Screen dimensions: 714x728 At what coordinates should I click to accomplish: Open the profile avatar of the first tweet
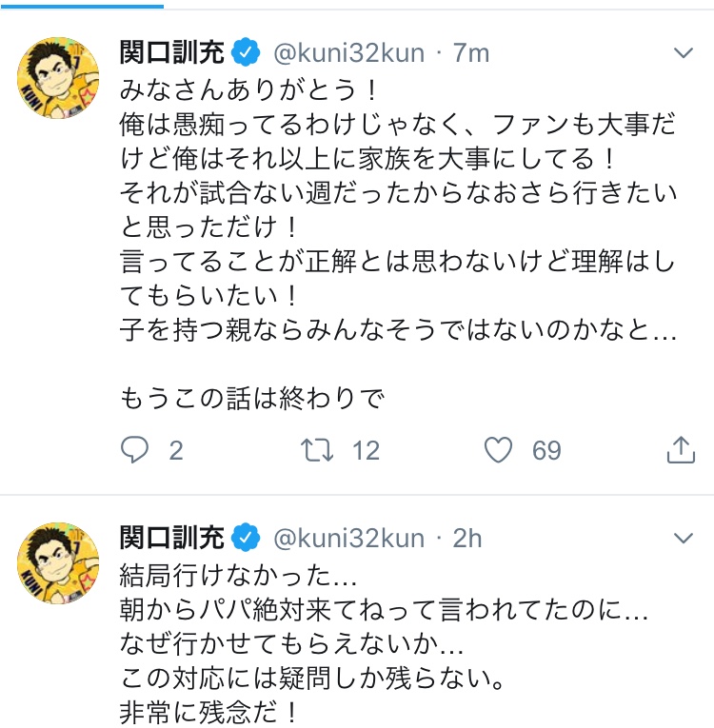(59, 79)
